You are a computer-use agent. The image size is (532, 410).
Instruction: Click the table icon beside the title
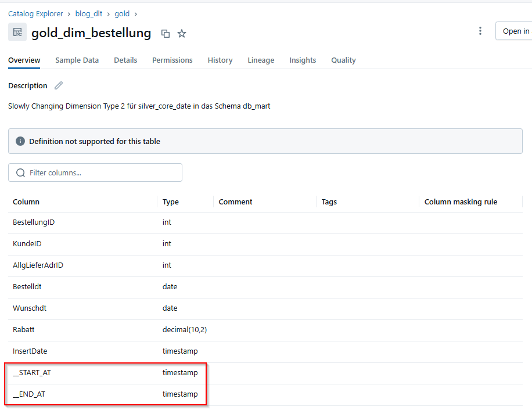point(17,31)
